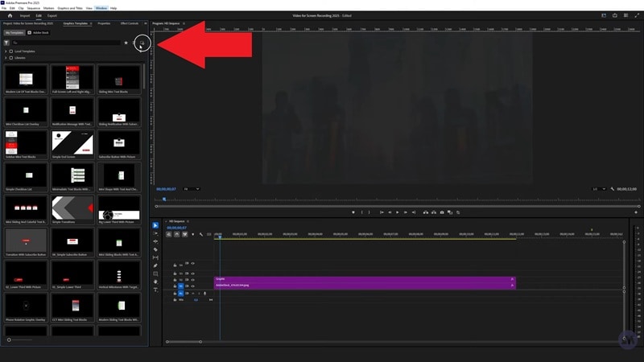Play the sequence in the Program monitor
The width and height of the screenshot is (644, 362).
tap(397, 212)
